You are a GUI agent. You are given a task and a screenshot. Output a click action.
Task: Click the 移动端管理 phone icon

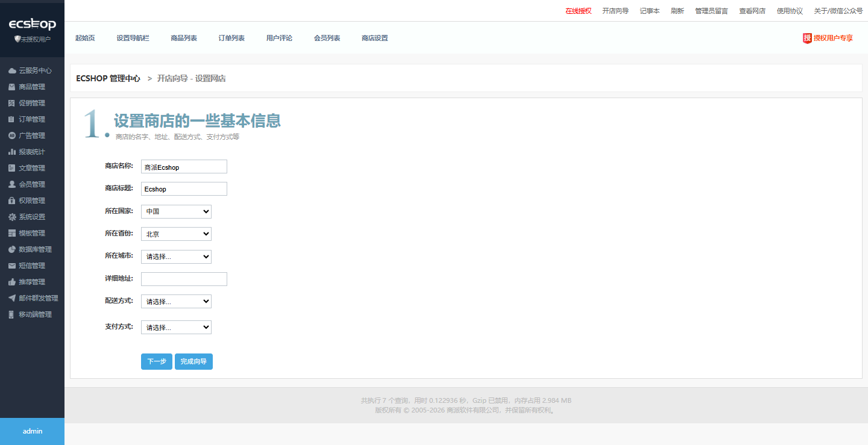click(x=12, y=314)
